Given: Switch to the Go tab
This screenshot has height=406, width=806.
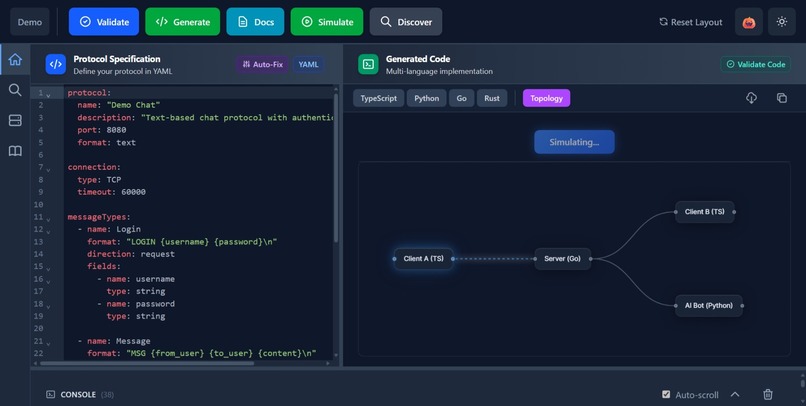Looking at the screenshot, I should click(462, 98).
